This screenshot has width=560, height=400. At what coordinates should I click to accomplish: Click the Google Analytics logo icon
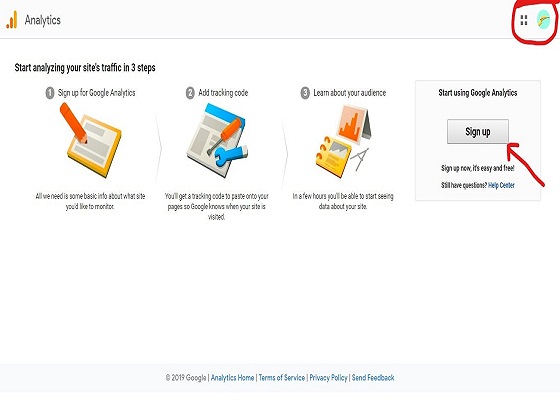click(11, 20)
